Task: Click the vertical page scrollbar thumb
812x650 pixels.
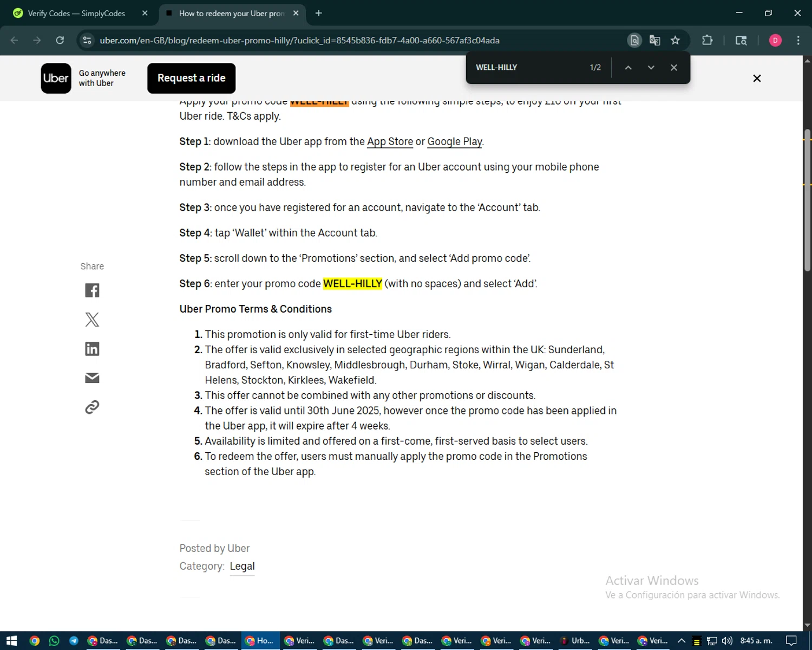Action: pyautogui.click(x=807, y=200)
